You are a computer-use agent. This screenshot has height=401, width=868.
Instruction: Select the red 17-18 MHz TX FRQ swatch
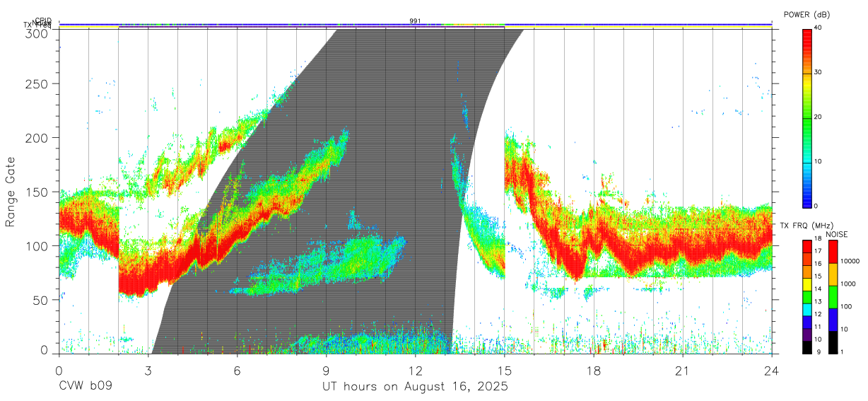[807, 248]
